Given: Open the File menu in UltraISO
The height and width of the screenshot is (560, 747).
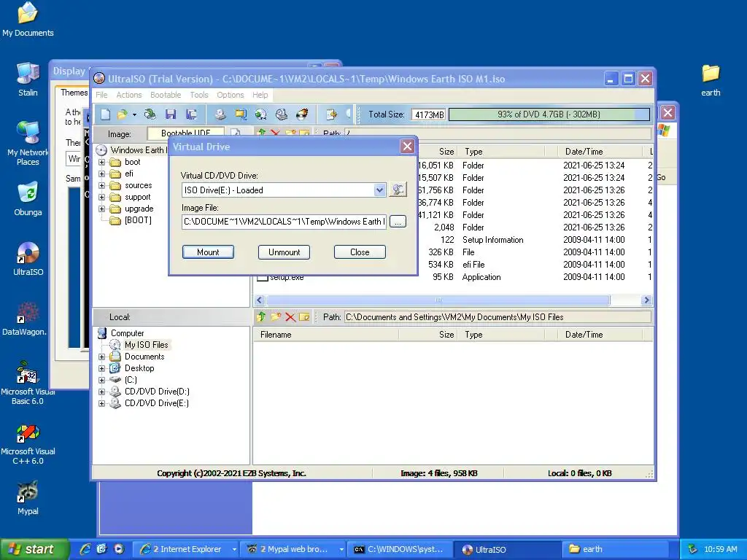Looking at the screenshot, I should [101, 95].
